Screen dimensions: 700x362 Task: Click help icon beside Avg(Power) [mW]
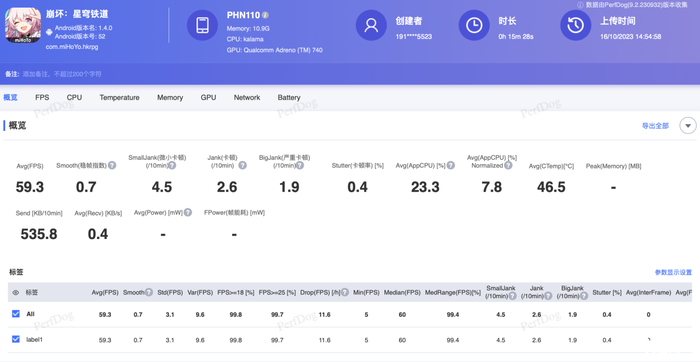(188, 212)
